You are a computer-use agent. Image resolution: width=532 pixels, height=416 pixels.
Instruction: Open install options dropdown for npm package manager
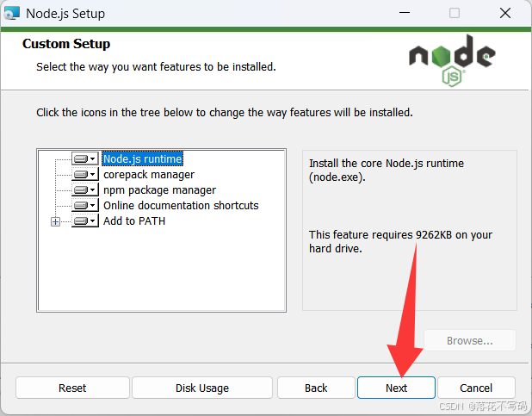tap(85, 189)
